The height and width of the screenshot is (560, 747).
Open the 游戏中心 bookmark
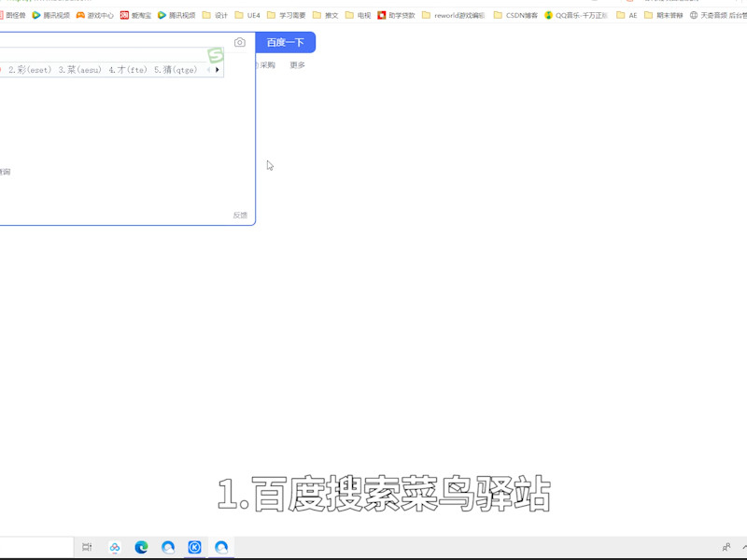point(95,15)
